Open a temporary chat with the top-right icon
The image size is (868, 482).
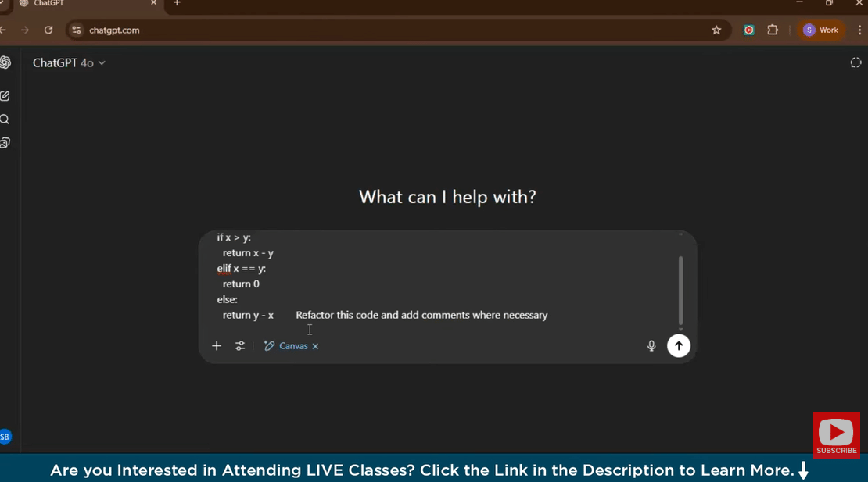pyautogui.click(x=855, y=62)
